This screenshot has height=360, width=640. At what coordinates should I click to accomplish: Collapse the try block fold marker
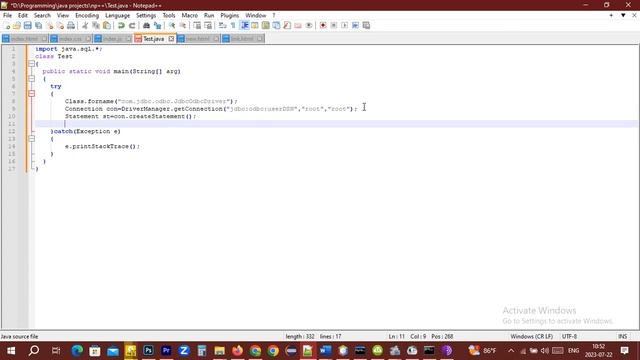pyautogui.click(x=31, y=93)
